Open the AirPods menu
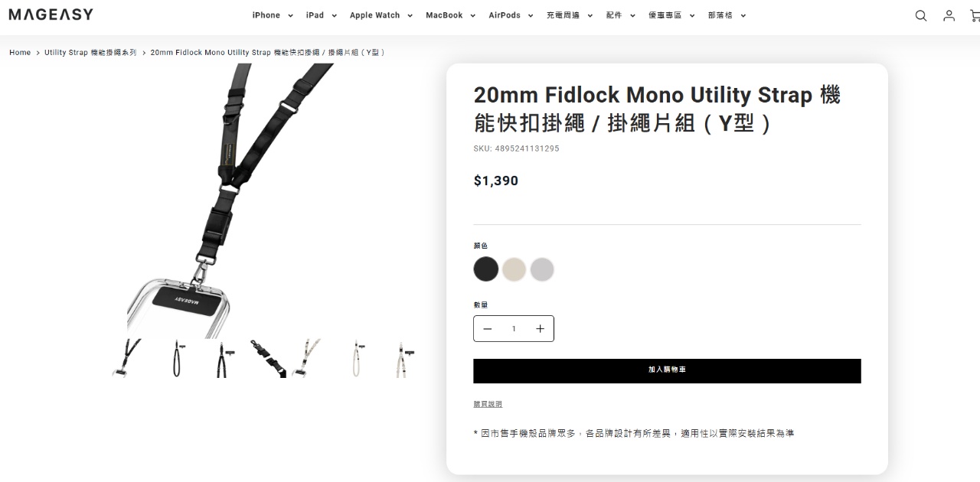980x482 pixels. (x=511, y=15)
